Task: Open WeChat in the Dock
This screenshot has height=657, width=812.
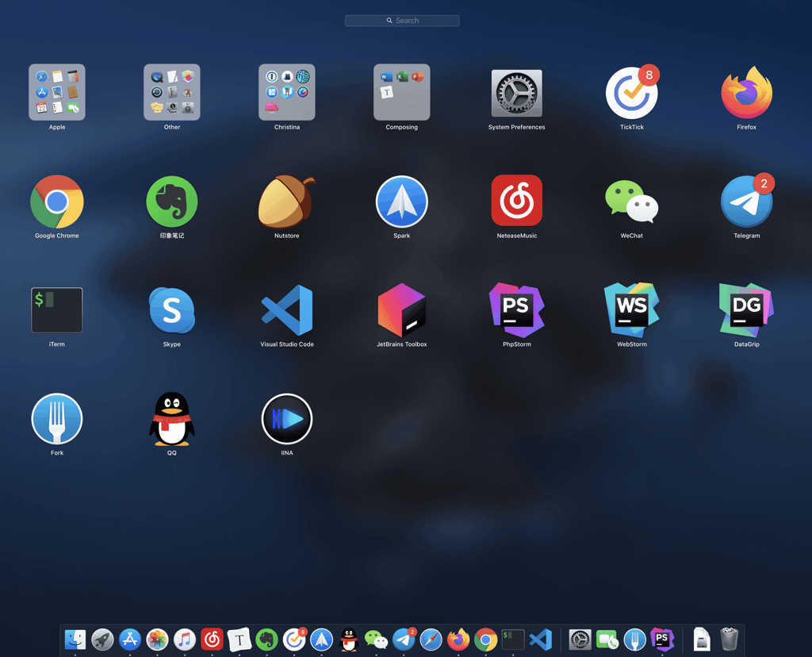Action: coord(377,640)
